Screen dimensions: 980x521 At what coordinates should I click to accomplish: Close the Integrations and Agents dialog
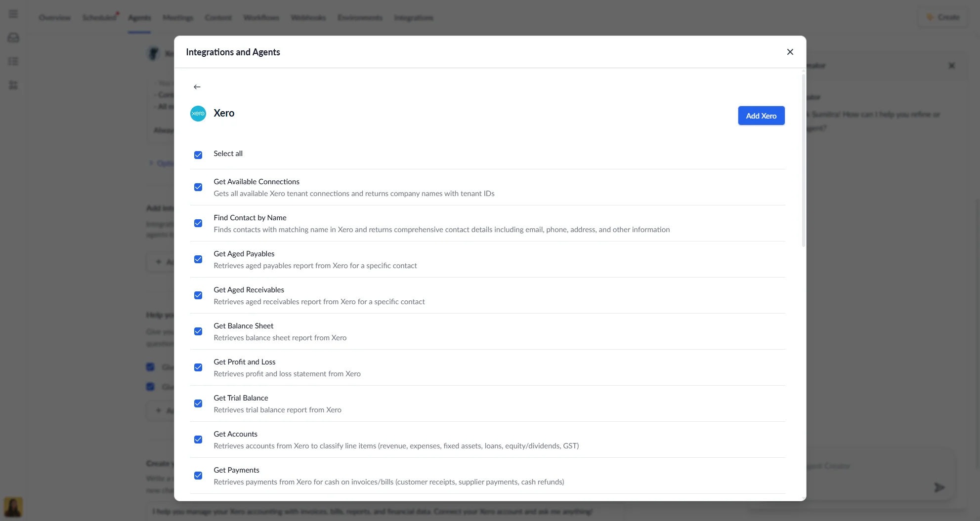pos(790,51)
